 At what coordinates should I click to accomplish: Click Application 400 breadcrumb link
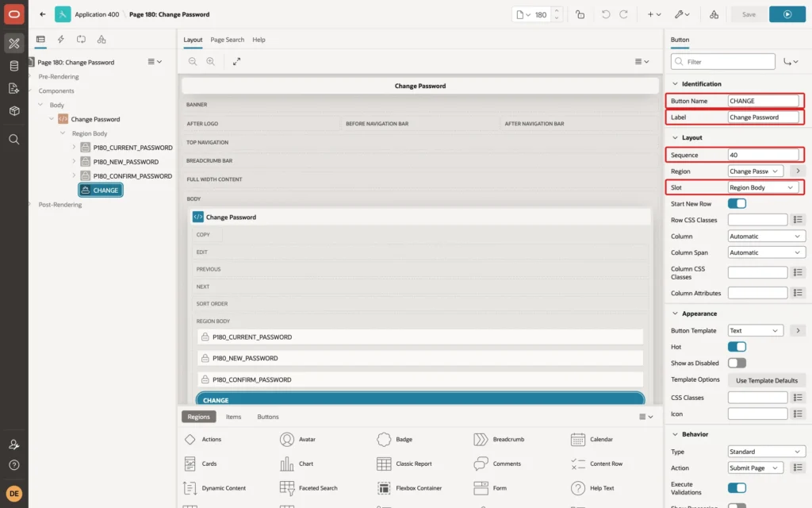pyautogui.click(x=97, y=14)
